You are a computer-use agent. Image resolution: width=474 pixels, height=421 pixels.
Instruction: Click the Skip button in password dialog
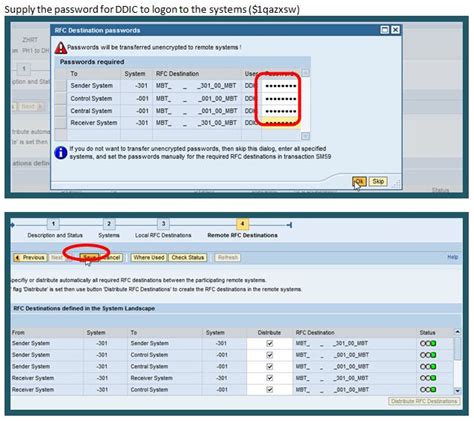pos(378,182)
